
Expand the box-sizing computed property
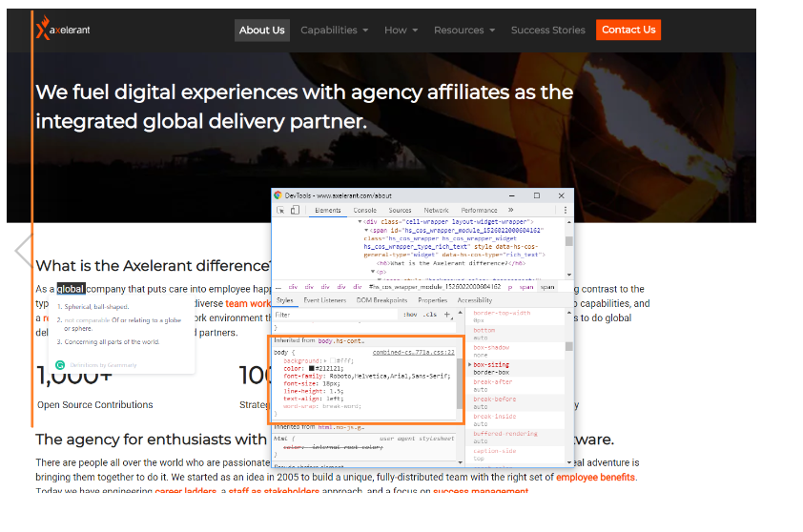tap(470, 364)
